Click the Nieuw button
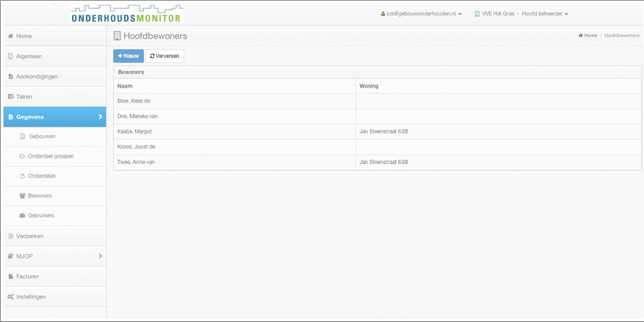Screen dimensions: 644x322 pyautogui.click(x=128, y=56)
